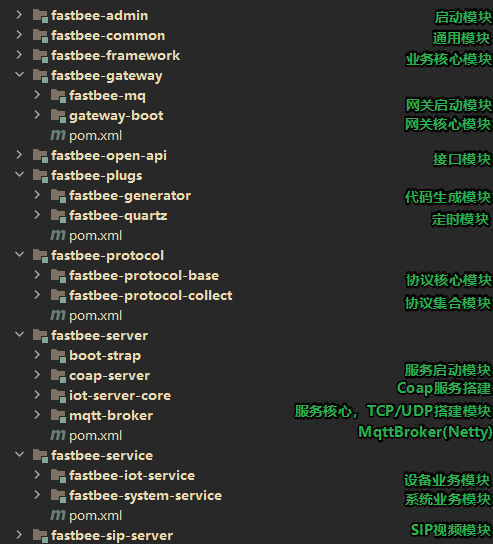The width and height of the screenshot is (493, 544).
Task: Expand fastbee-iot-service submodule
Action: [37, 475]
